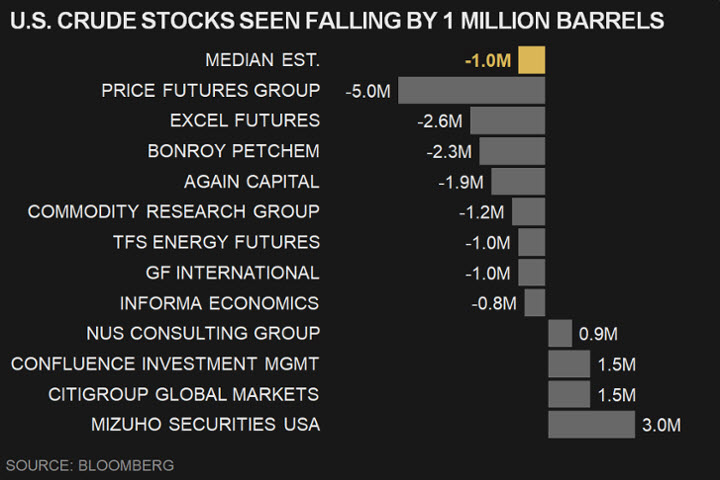Image resolution: width=720 pixels, height=480 pixels.
Task: Select the NUS Consulting Group bar
Action: 560,333
